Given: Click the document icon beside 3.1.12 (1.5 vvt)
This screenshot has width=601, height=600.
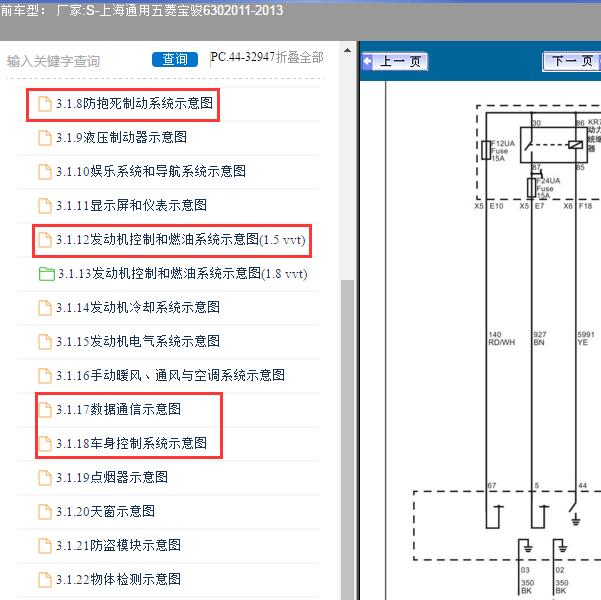Looking at the screenshot, I should pyautogui.click(x=45, y=240).
